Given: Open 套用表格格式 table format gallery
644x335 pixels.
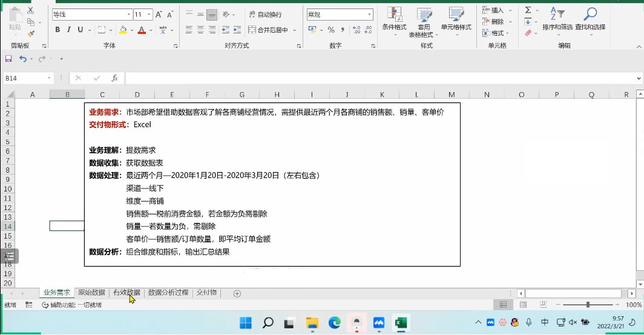Looking at the screenshot, I should [424, 22].
